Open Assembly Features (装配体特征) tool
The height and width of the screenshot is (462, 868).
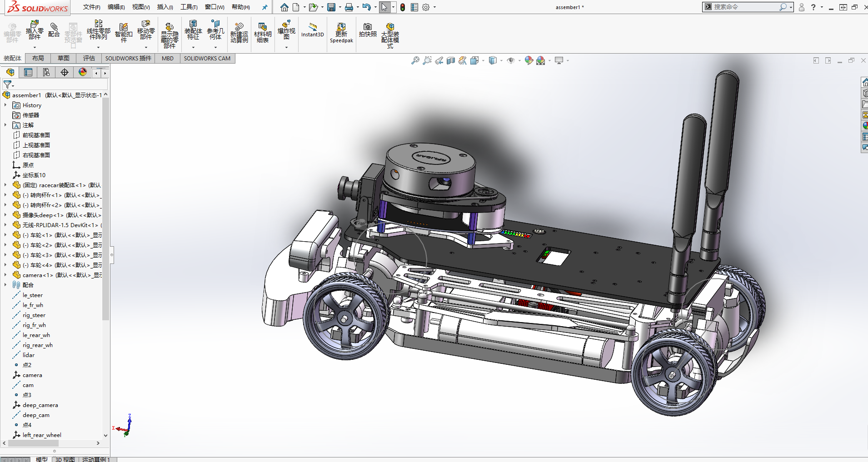tap(193, 30)
